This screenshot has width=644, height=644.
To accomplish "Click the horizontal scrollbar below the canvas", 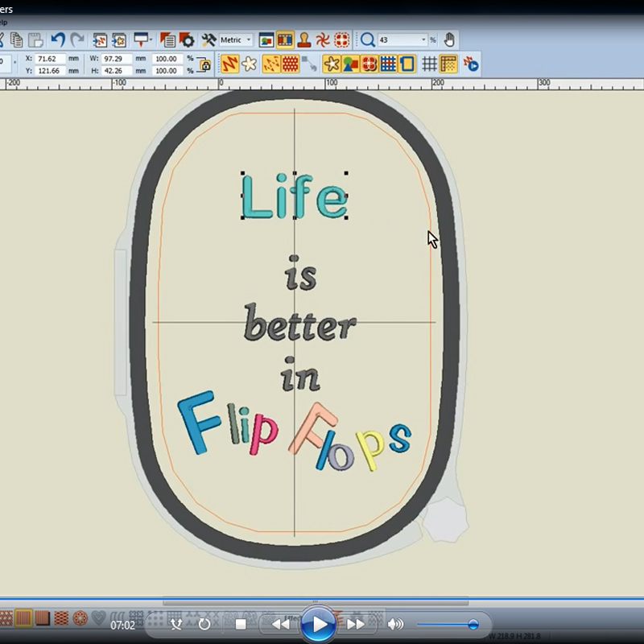I will pos(316,602).
